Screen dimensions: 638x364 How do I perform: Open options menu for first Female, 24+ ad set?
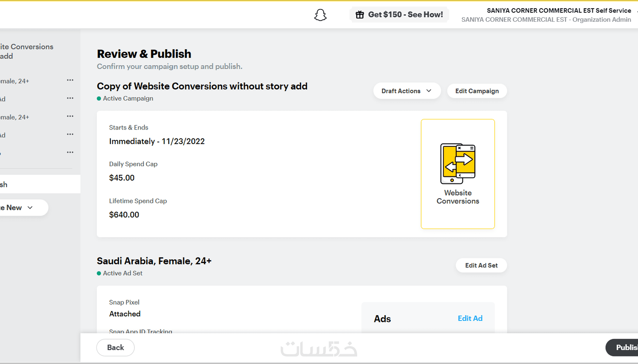pyautogui.click(x=70, y=80)
